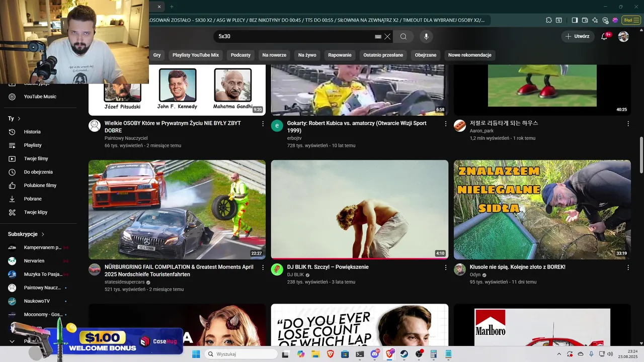Expand the Subskrypcje section

click(26, 234)
